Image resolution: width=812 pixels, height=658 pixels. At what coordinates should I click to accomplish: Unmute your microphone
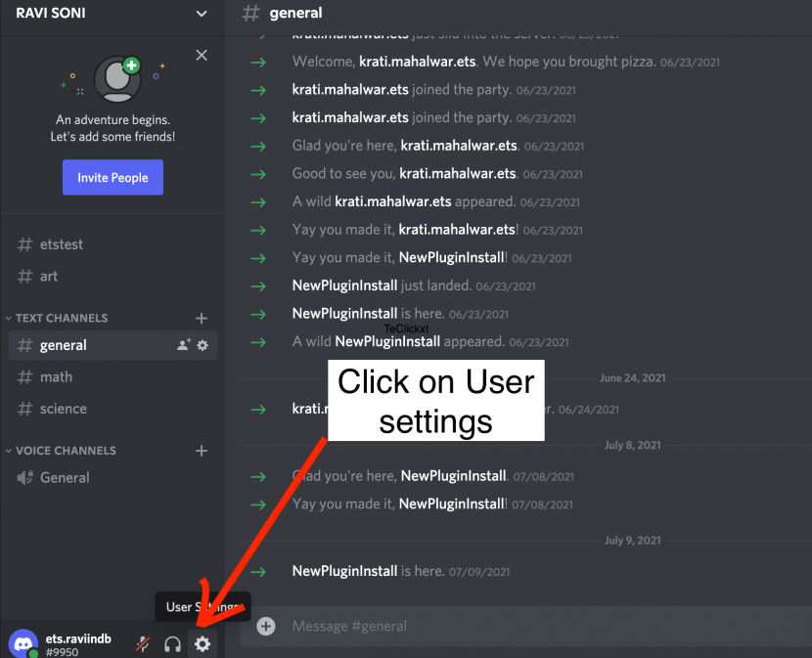(x=142, y=643)
